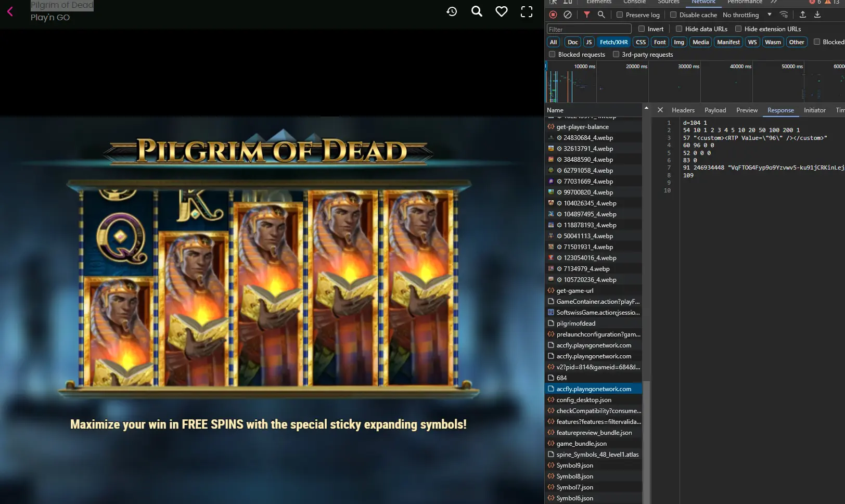This screenshot has width=845, height=504.
Task: Show more DevTools tabs chevron
Action: (774, 2)
